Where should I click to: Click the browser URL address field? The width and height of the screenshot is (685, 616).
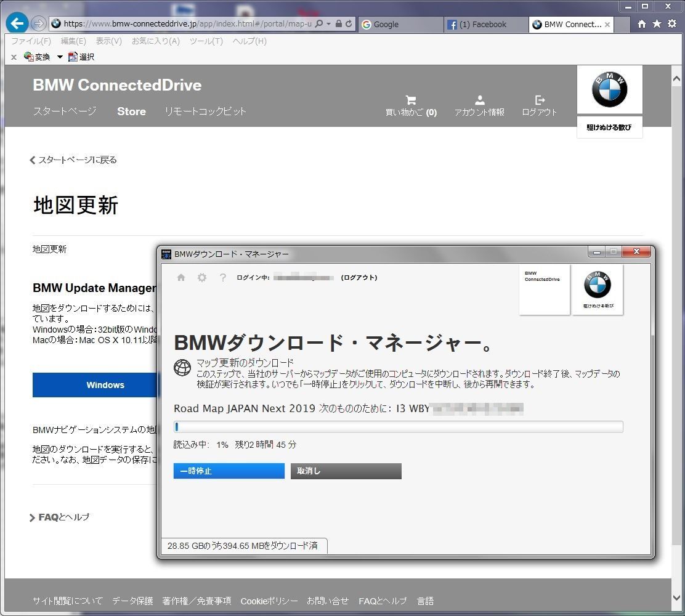click(x=188, y=23)
